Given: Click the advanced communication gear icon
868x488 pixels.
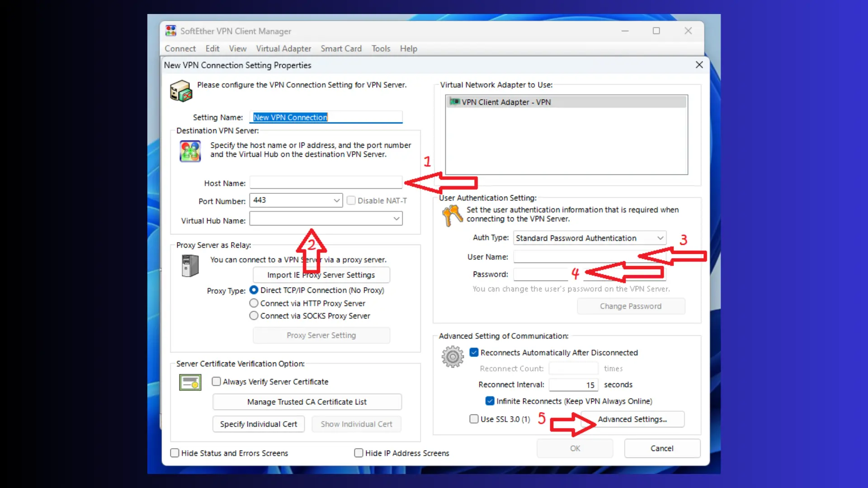Looking at the screenshot, I should tap(453, 357).
